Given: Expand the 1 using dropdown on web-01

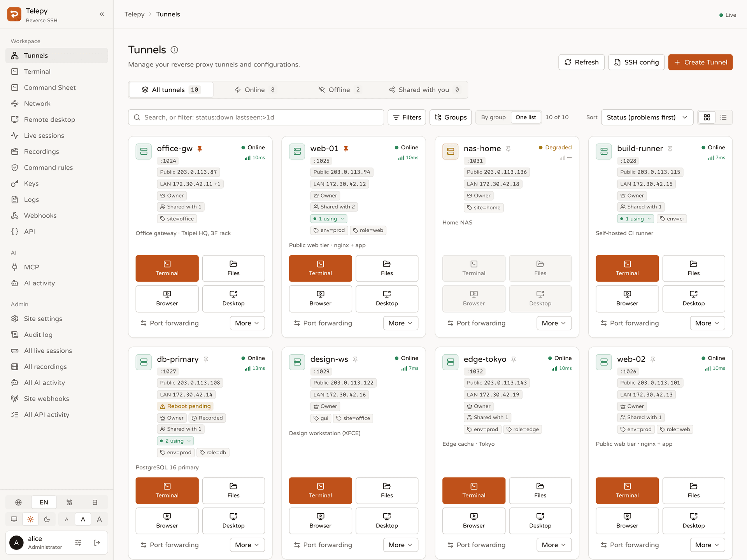Looking at the screenshot, I should pos(329,219).
